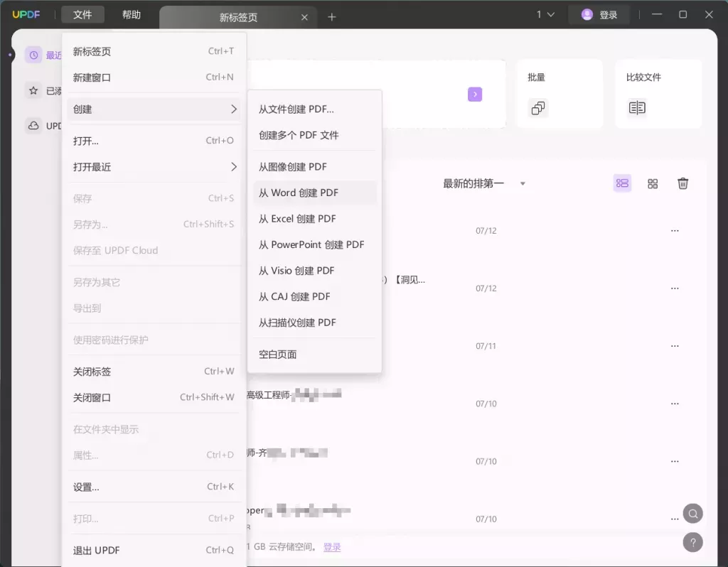The image size is (728, 567).
Task: Choose 关闭标签 menu item
Action: click(154, 372)
